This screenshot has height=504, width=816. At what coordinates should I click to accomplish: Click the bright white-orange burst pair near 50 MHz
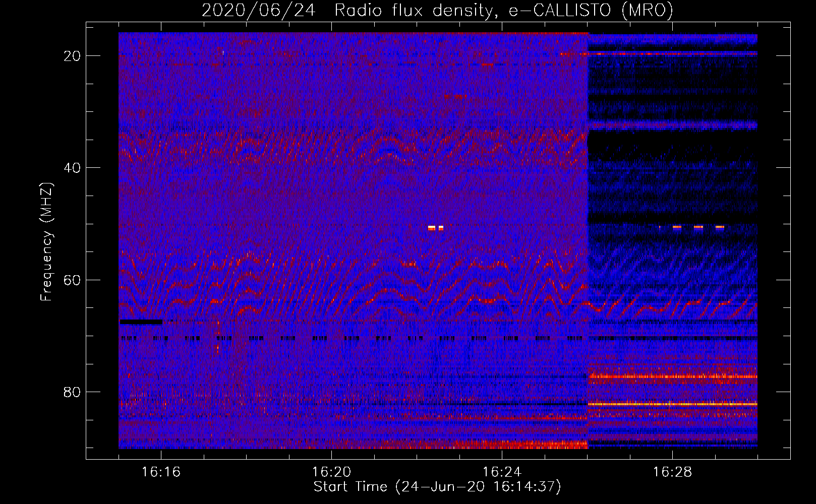(436, 228)
